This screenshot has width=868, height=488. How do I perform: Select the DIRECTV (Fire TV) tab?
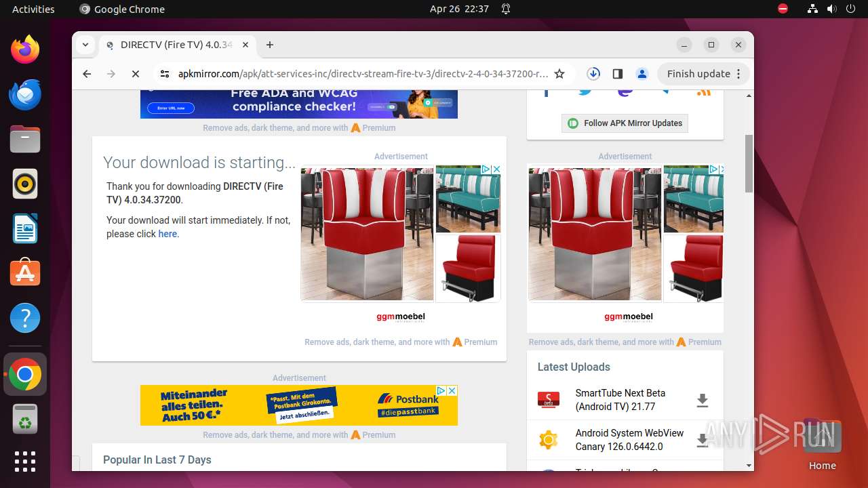pos(176,45)
